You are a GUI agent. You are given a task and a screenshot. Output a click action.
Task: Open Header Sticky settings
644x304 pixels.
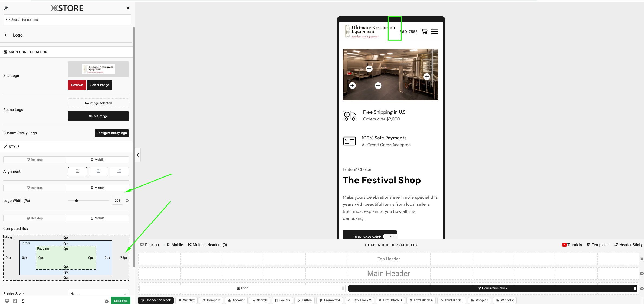(x=628, y=245)
